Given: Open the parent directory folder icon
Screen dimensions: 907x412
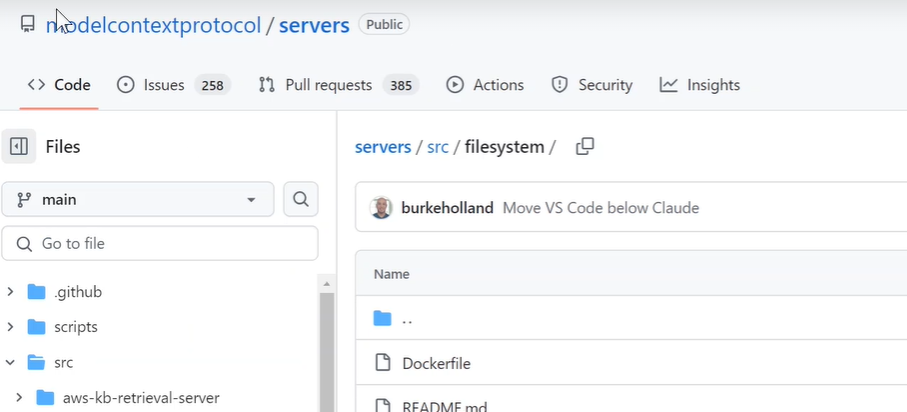Looking at the screenshot, I should (382, 318).
